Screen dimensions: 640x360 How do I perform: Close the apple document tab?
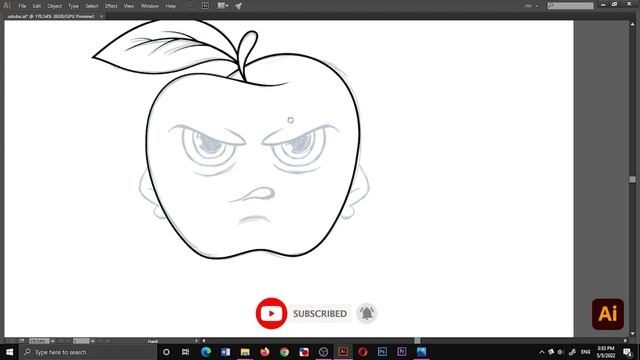pyautogui.click(x=102, y=16)
